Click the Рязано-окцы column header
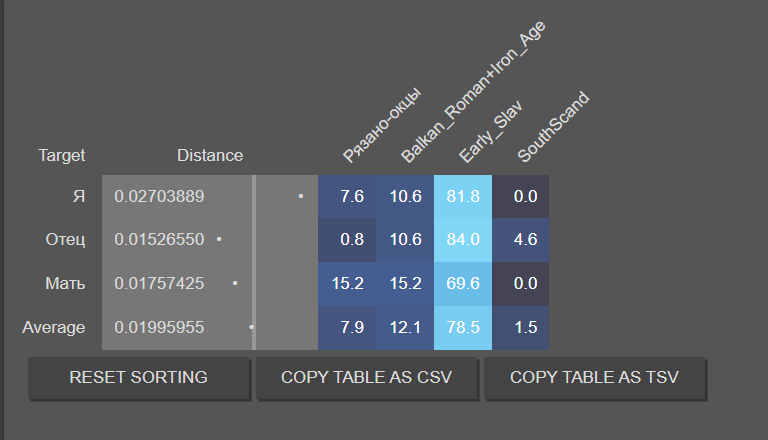Screen dimensions: 768x440 pyautogui.click(x=381, y=125)
